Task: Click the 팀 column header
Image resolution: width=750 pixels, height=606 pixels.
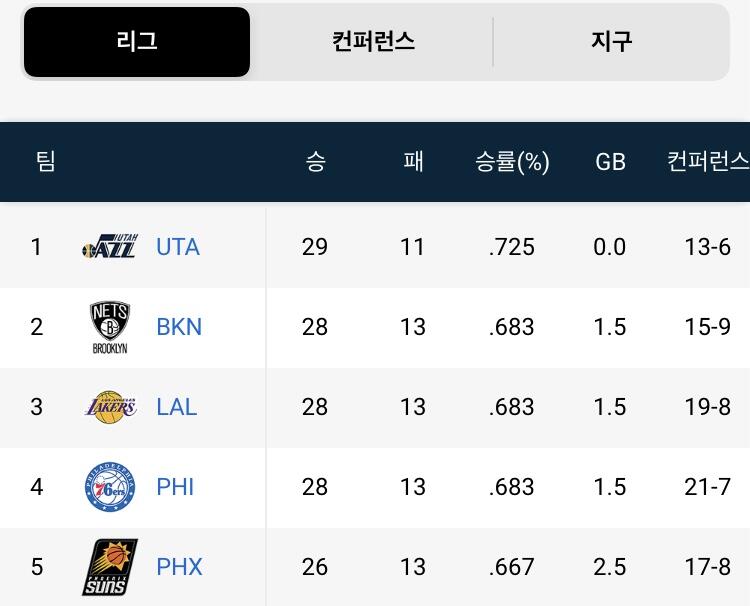Action: tap(46, 162)
